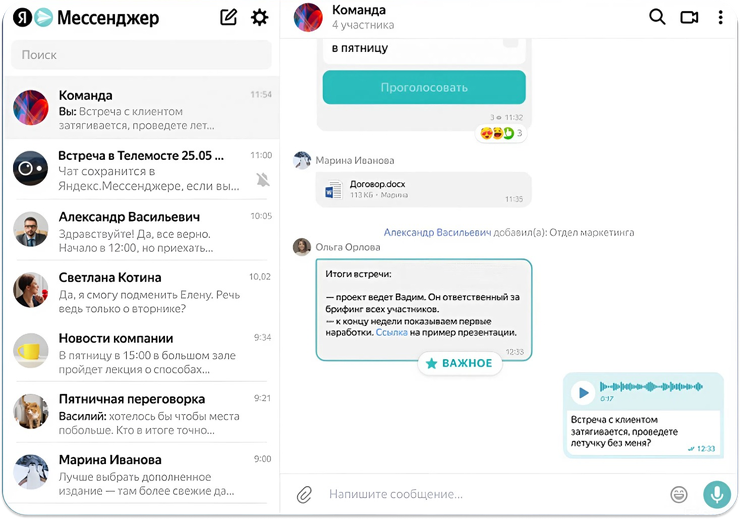
Task: Open the Новости компании chat
Action: (141, 352)
